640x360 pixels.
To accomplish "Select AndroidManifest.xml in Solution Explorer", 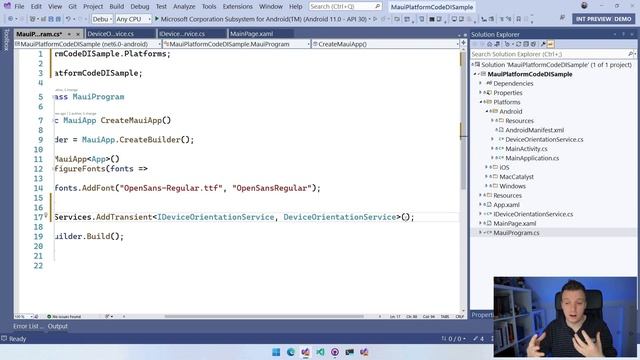I will (534, 130).
